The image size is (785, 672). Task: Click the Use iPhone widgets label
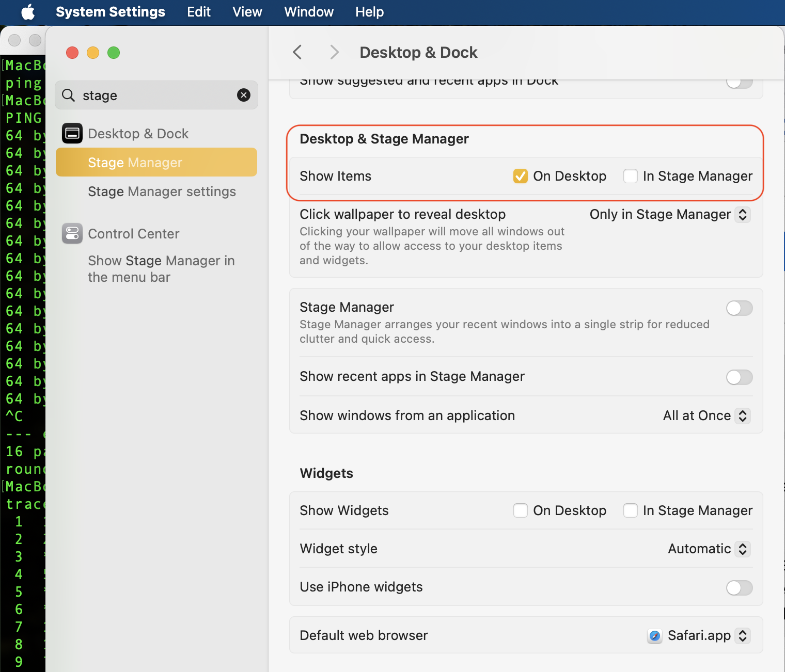click(361, 587)
